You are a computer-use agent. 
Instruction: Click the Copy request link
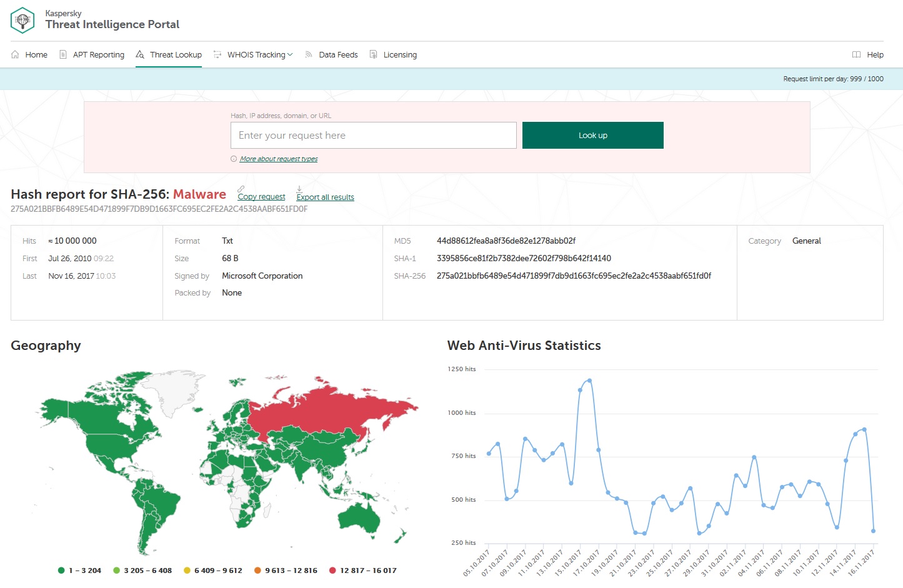coord(261,197)
